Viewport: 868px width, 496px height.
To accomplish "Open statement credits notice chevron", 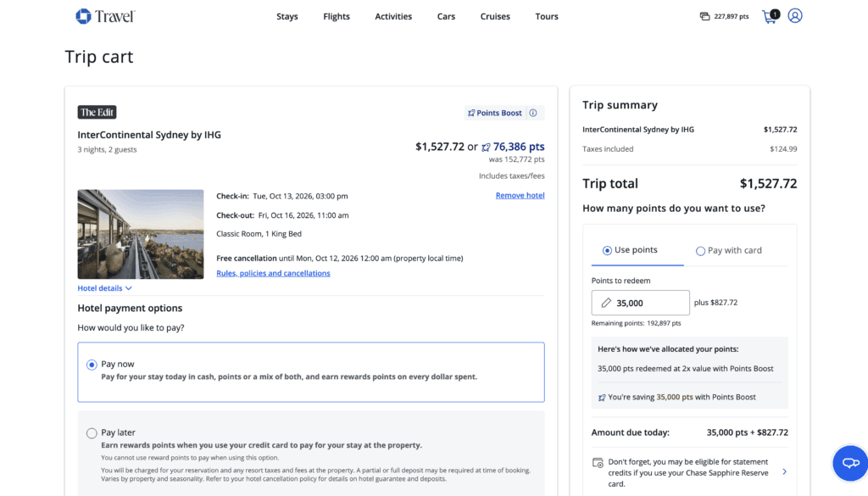I will click(x=784, y=472).
